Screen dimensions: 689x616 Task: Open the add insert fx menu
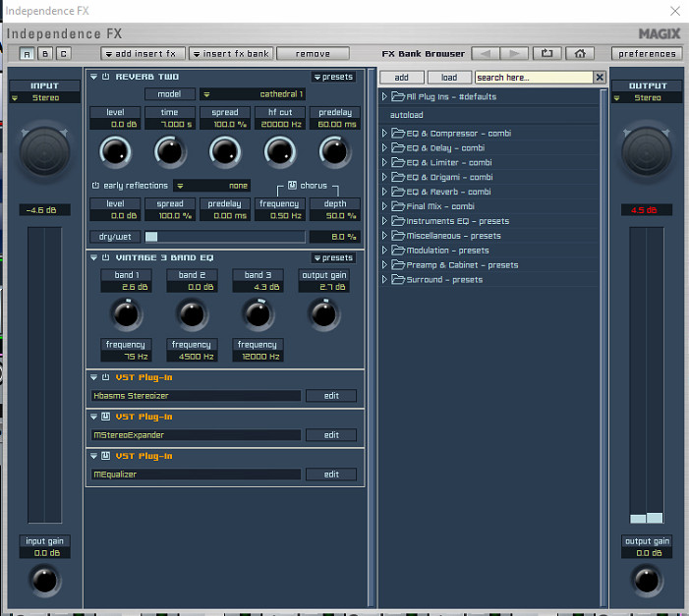tap(144, 53)
